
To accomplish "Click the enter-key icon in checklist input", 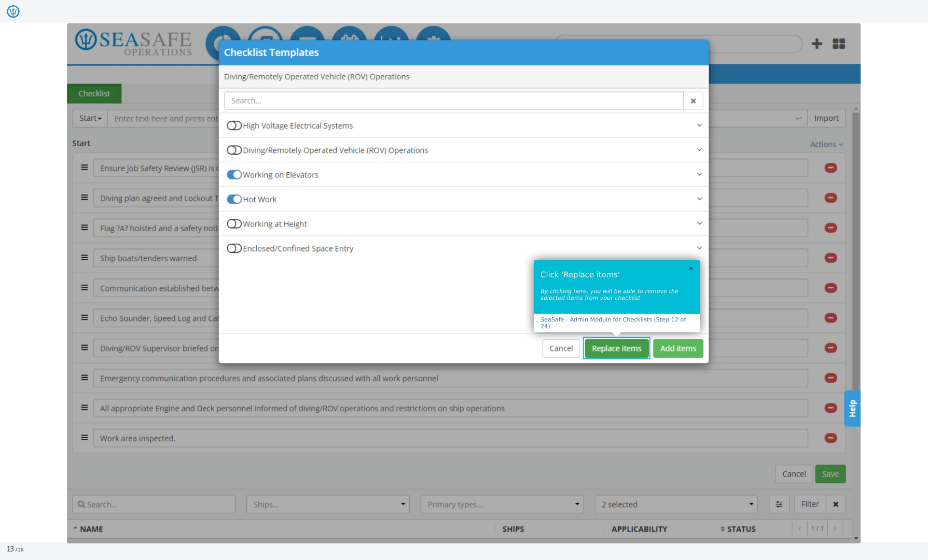I will (x=799, y=119).
